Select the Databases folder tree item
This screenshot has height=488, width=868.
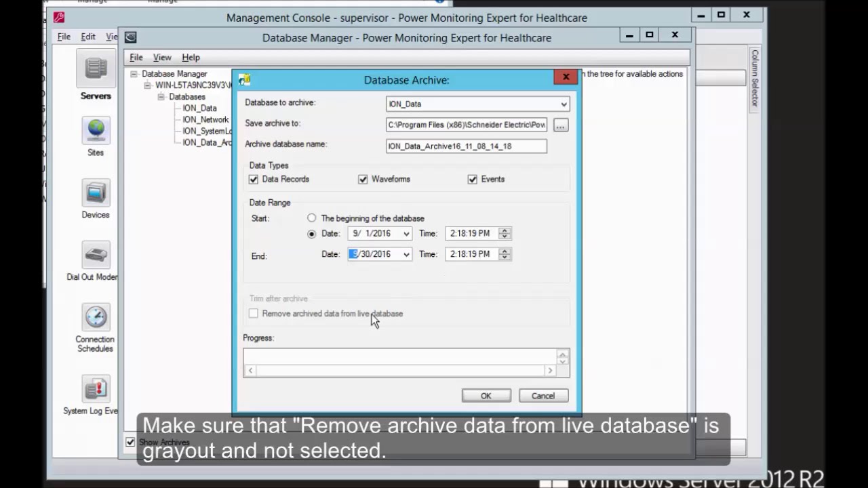tap(187, 97)
